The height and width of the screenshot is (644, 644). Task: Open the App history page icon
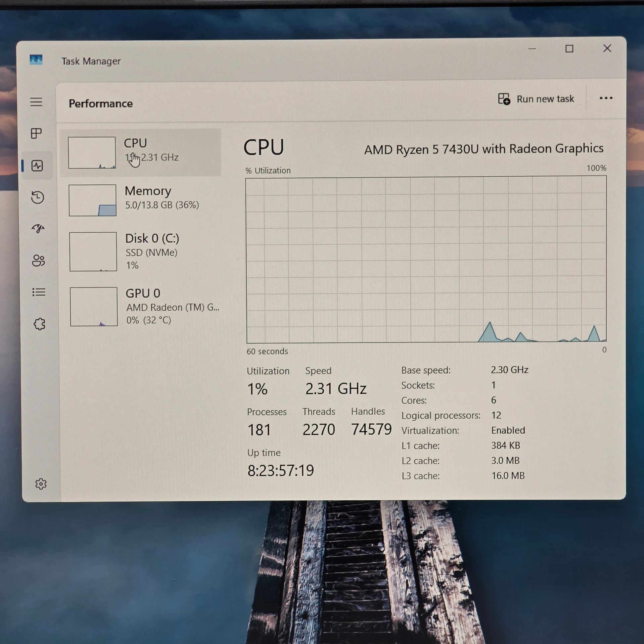pos(38,197)
